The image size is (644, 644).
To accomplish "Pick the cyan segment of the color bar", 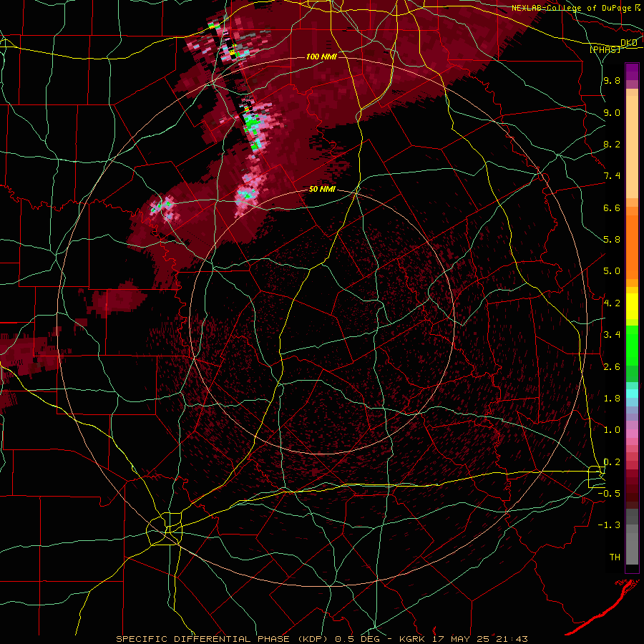I will [x=632, y=394].
